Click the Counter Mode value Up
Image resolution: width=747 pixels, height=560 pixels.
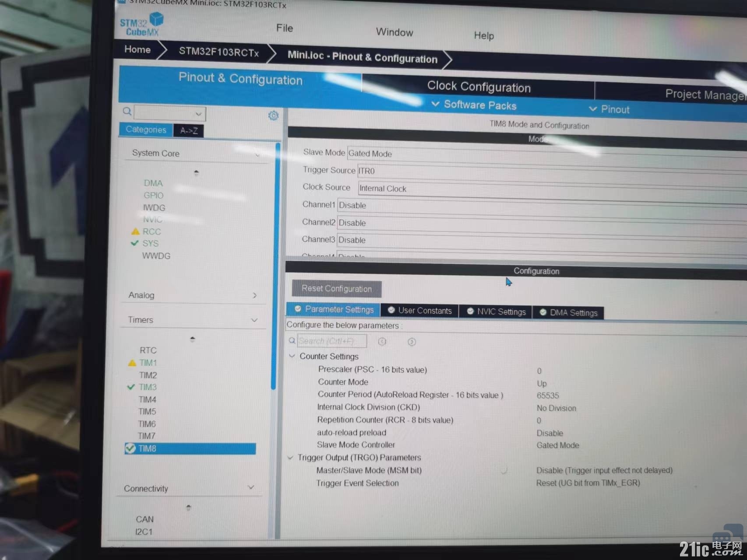pyautogui.click(x=542, y=383)
